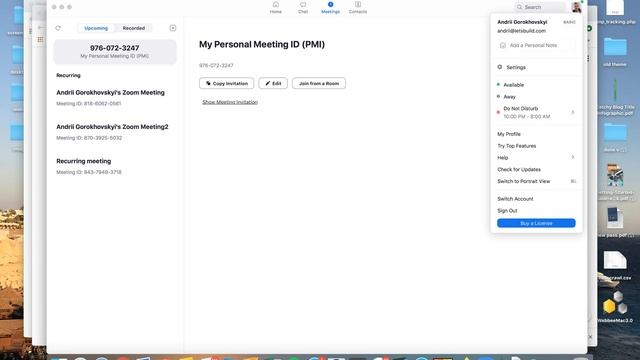640x360 pixels.
Task: Open the Show Meeting Invitation link
Action: (x=230, y=102)
